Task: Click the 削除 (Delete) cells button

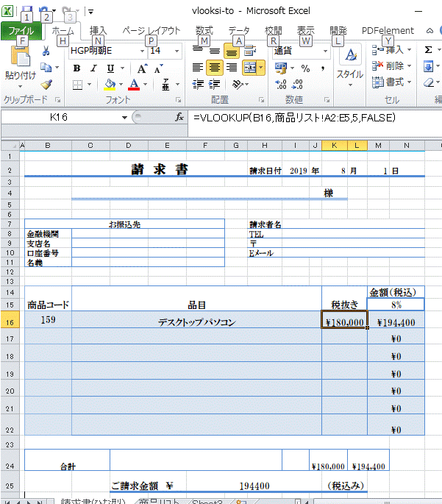Action: tap(394, 66)
